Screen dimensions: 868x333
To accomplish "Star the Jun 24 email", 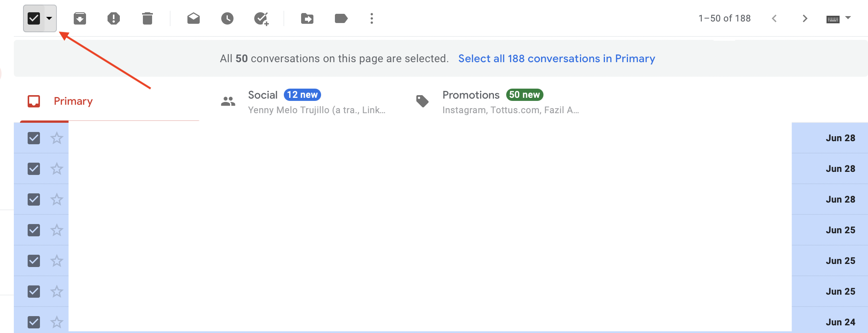I will pos(57,322).
